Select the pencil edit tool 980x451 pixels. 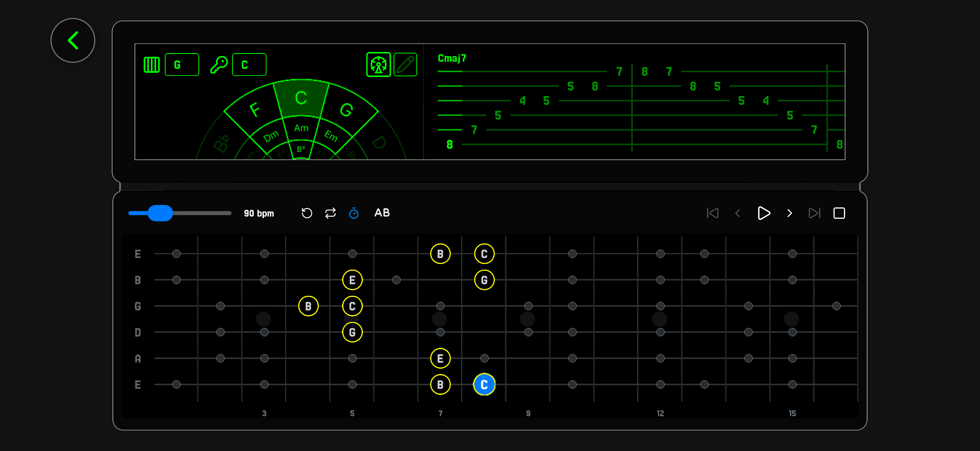pos(405,64)
